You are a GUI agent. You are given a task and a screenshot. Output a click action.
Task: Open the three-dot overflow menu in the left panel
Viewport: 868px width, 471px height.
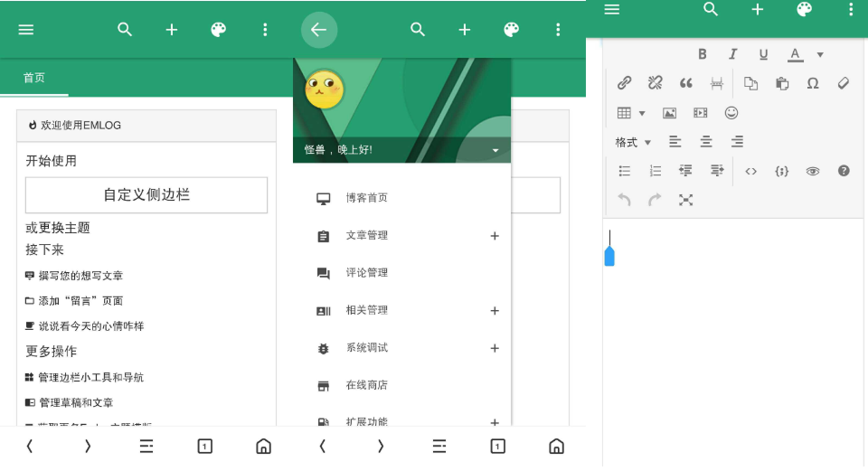pos(265,30)
